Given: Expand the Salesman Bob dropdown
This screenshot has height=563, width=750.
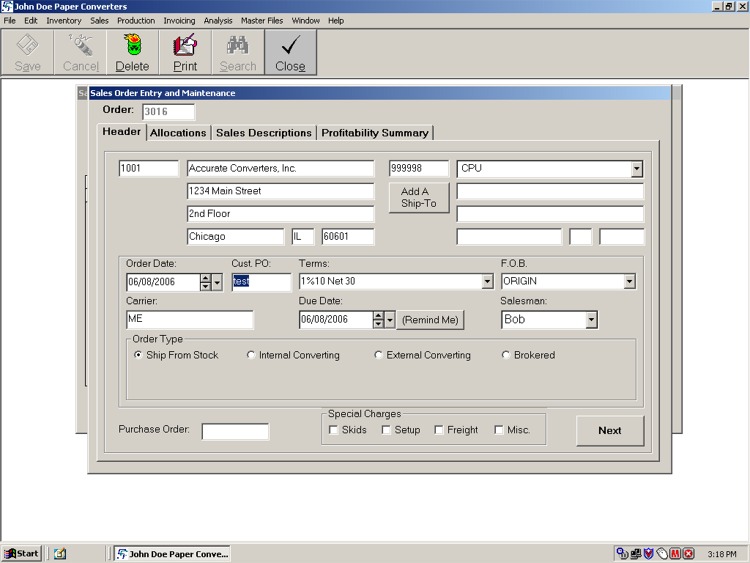Looking at the screenshot, I should [591, 320].
